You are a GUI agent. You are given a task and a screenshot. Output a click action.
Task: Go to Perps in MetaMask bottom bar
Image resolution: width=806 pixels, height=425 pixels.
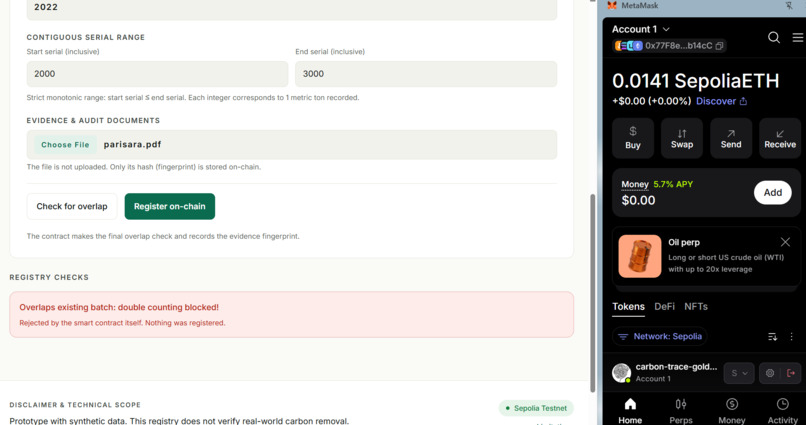coord(681,411)
